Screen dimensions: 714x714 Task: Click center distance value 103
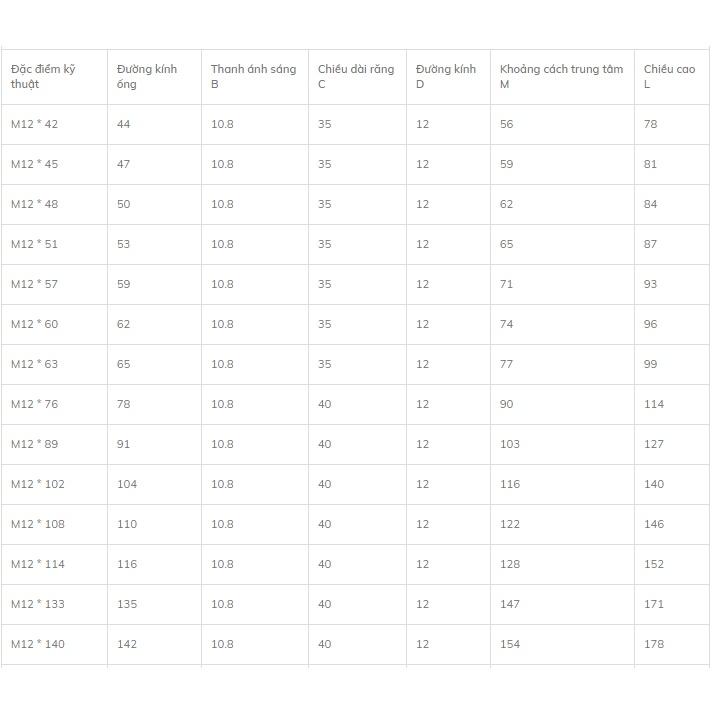[510, 444]
